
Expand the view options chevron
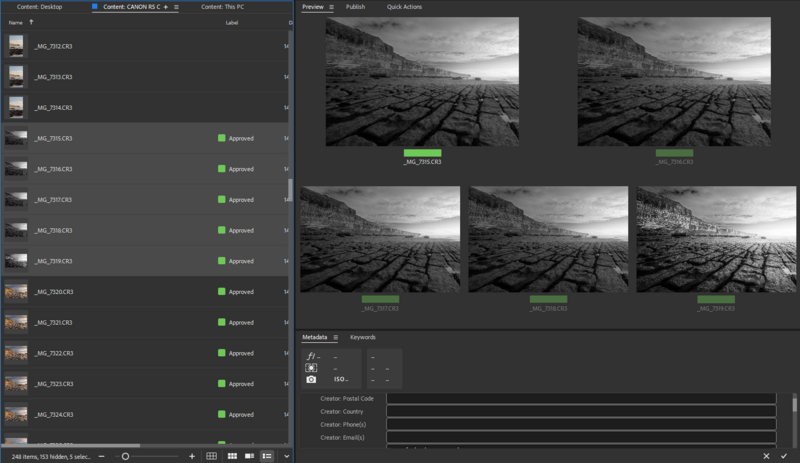point(287,456)
